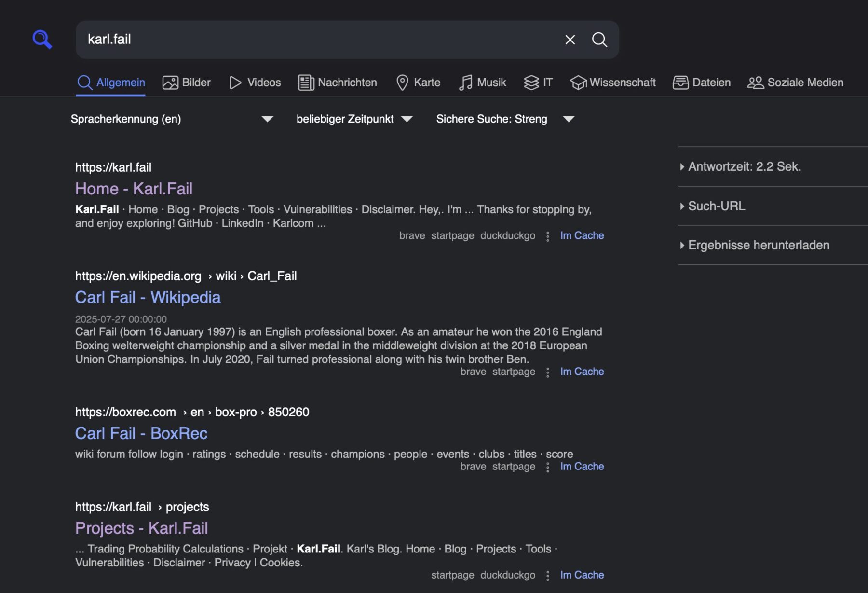The image size is (868, 593).
Task: Clear the search query with X icon
Action: coord(570,40)
